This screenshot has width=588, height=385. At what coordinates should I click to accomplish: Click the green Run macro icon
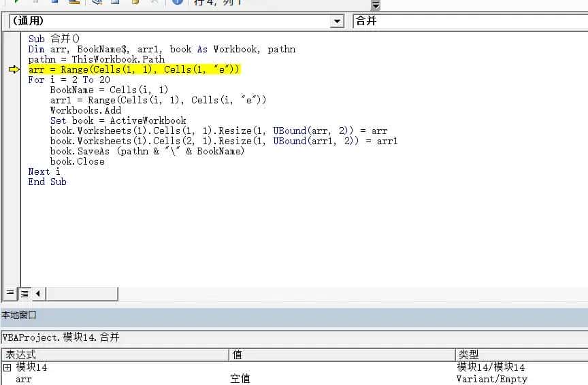pyautogui.click(x=15, y=2)
